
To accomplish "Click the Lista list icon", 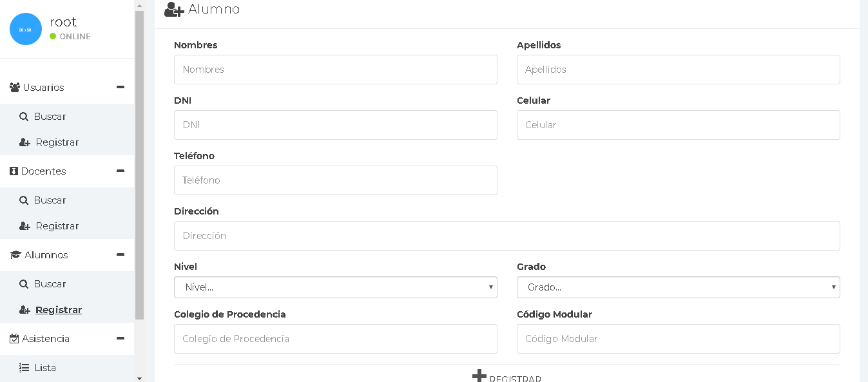I will point(24,368).
